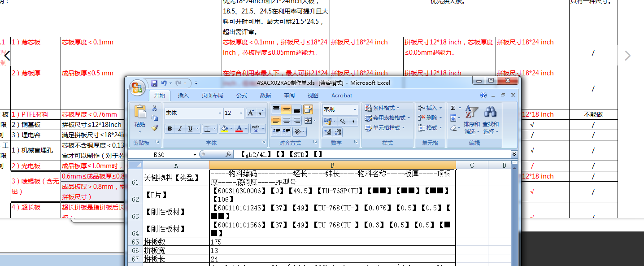Open the 条件格式 dropdown

(382, 108)
